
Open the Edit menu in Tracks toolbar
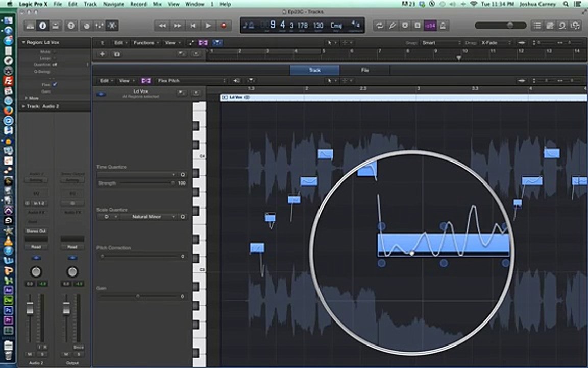pos(120,43)
